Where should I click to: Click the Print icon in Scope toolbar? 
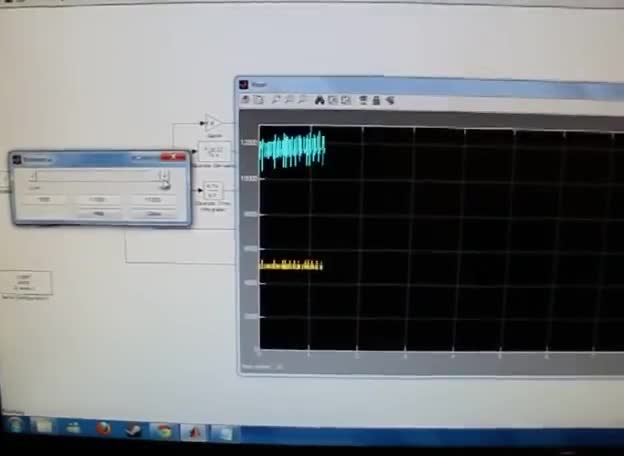point(246,99)
